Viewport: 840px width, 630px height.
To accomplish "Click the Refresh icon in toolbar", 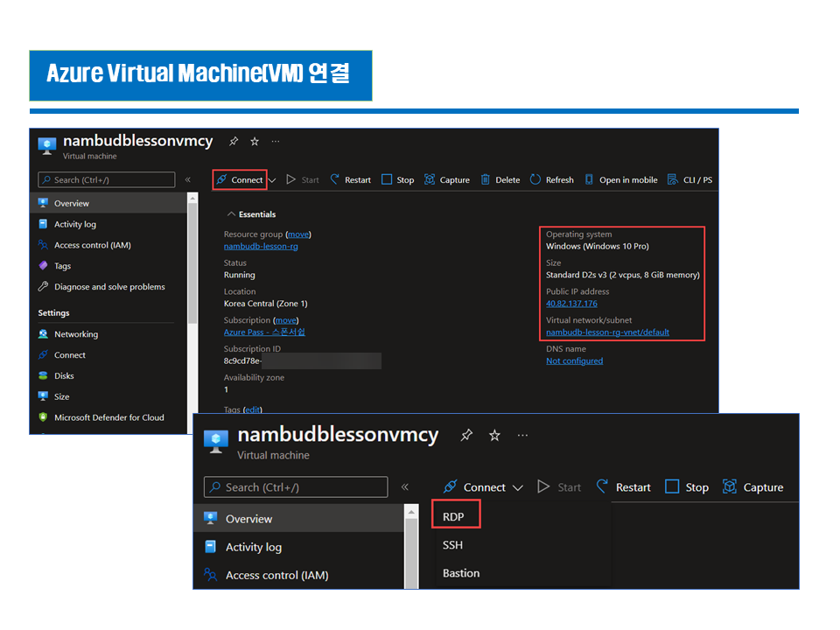I will pos(535,179).
